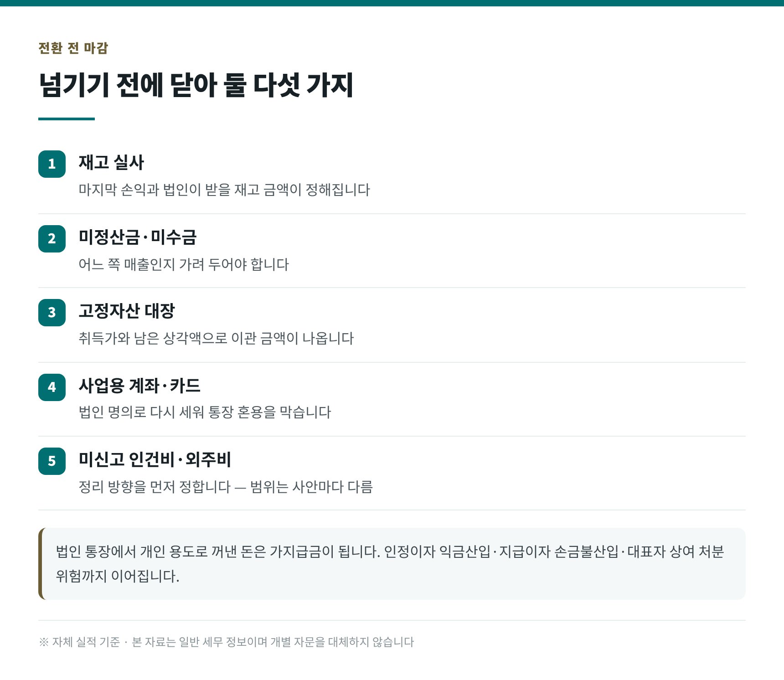Viewport: 784px width, 680px height.
Task: Click the description 어느 쪽 매출인지 가려 두어야 합니다
Action: point(184,264)
